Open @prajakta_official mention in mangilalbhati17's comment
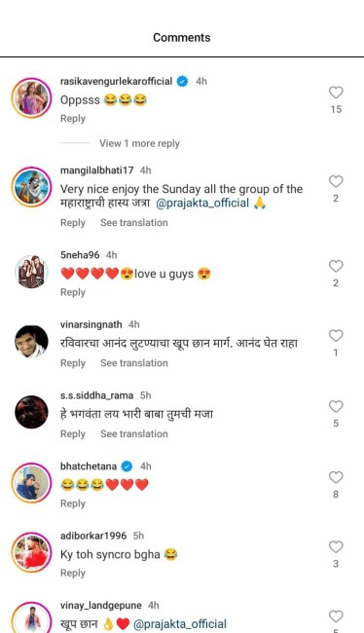 pyautogui.click(x=202, y=203)
